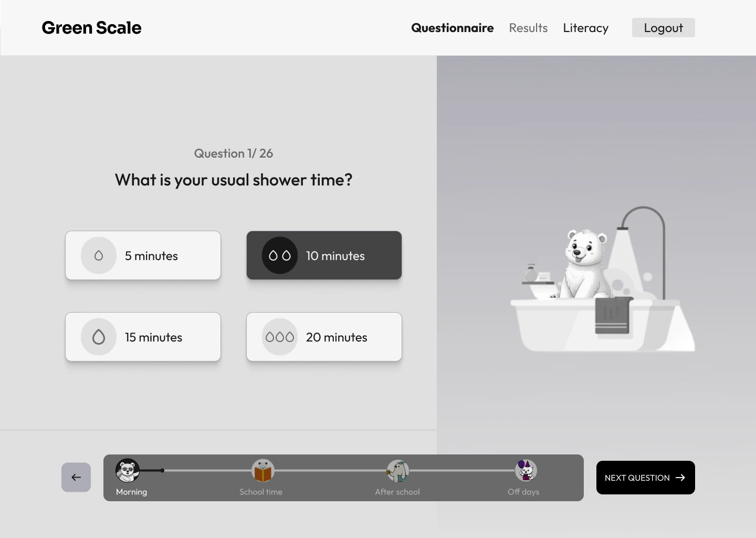Go to the Literacy tab
Screen dimensions: 756x538
[x=586, y=28]
